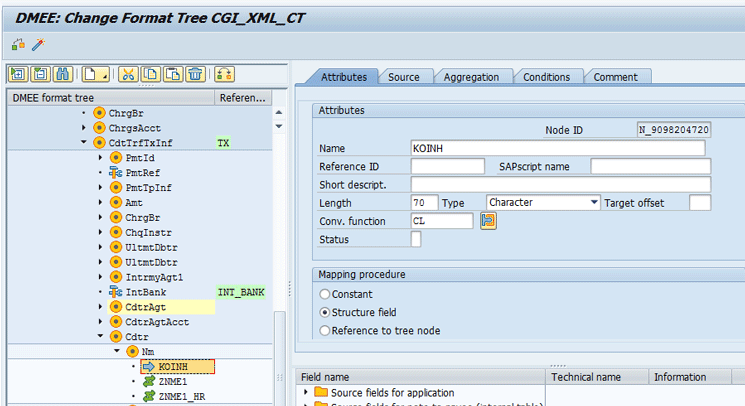
Task: Select the ZNME1 tree node
Action: pos(172,382)
